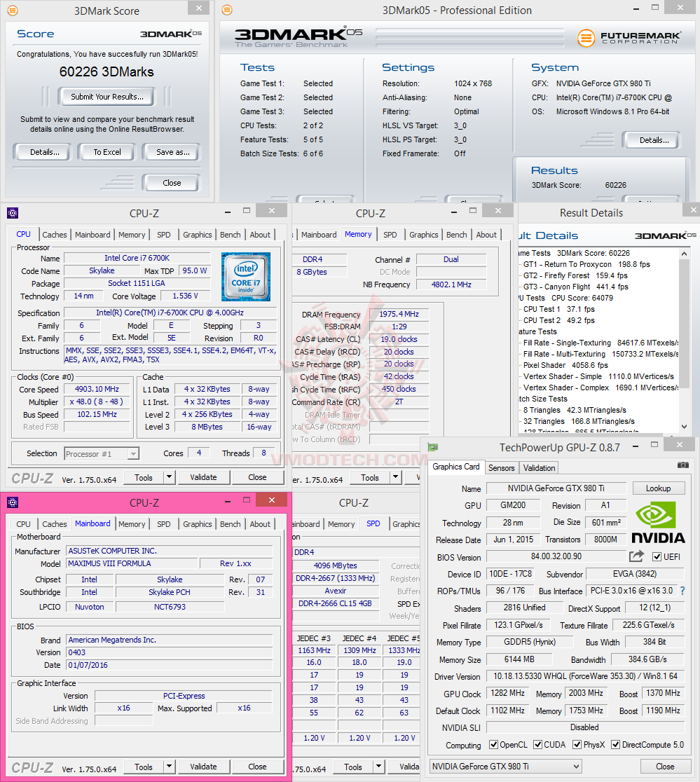The width and height of the screenshot is (700, 782).
Task: Click the DRAM Frequency value 1975.4 MHz
Action: pyautogui.click(x=399, y=314)
